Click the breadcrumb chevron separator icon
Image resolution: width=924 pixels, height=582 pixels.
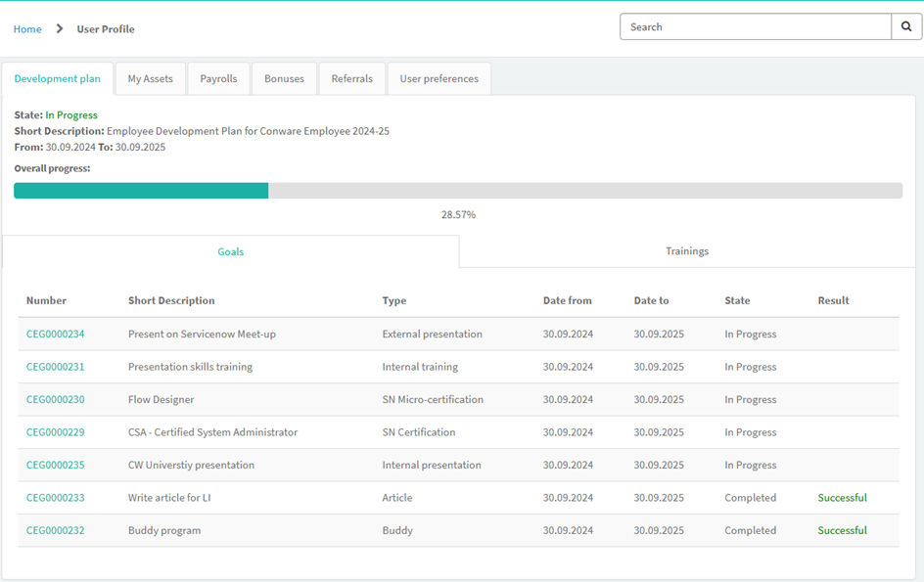tap(60, 29)
